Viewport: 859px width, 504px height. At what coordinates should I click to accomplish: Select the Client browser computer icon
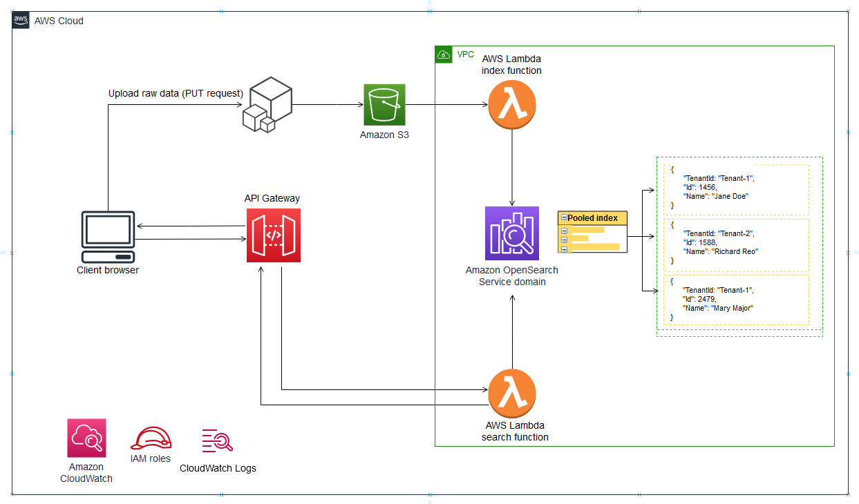[108, 235]
